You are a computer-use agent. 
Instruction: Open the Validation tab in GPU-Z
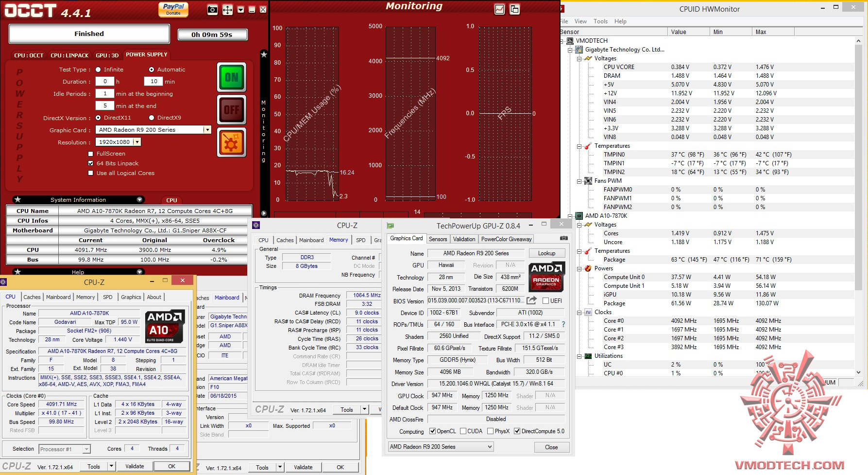point(464,239)
